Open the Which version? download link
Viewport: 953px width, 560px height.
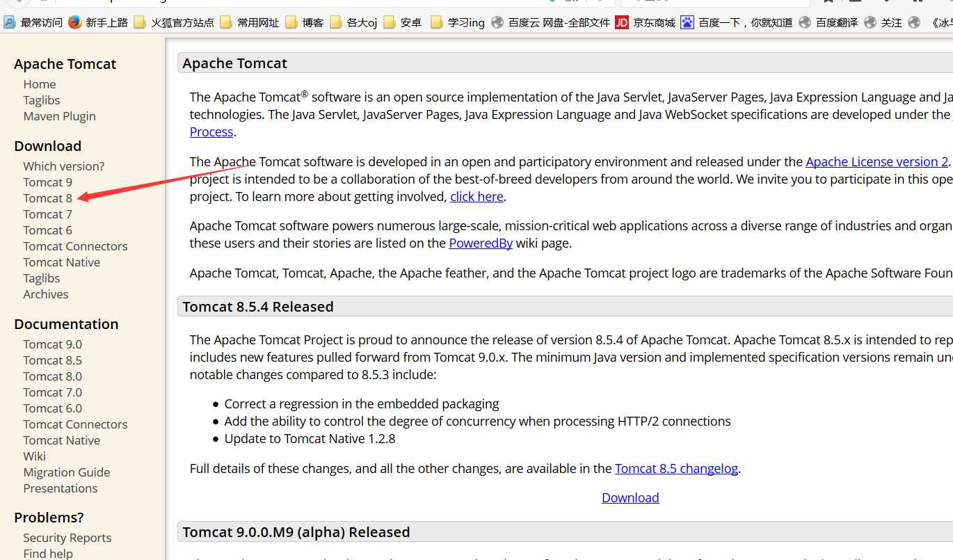pos(64,166)
